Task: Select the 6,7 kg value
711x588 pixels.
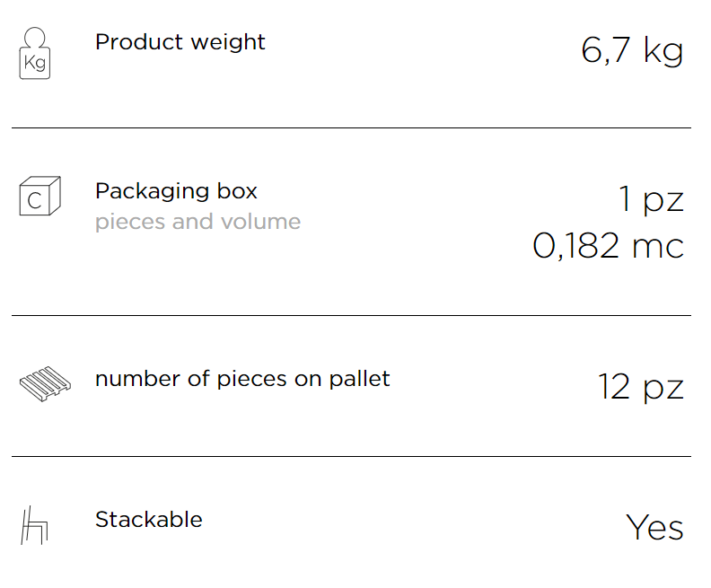Action: (x=632, y=51)
